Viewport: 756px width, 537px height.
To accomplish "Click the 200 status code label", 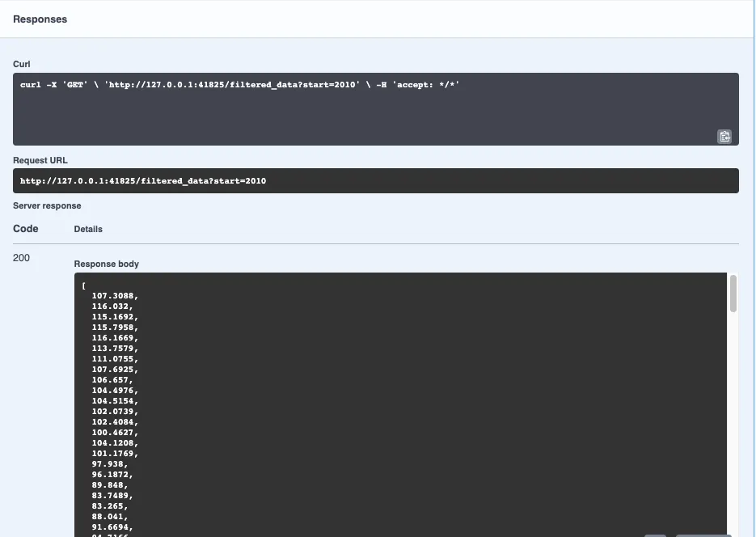I will [19, 257].
